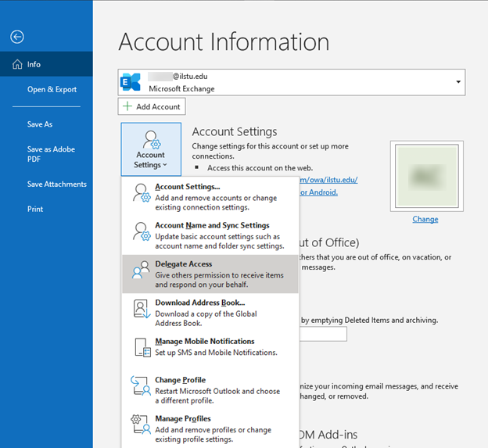Screen dimensions: 488x448
Task: Click the Microsoft Exchange logo icon
Action: click(131, 82)
